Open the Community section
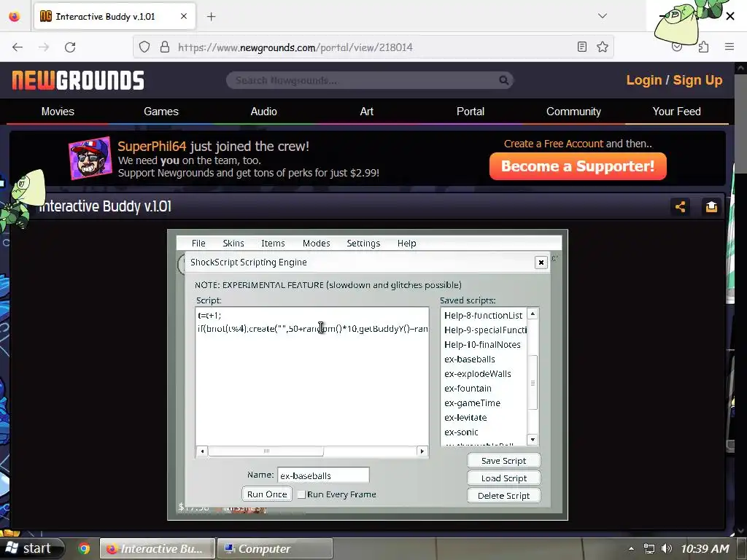 tap(573, 112)
